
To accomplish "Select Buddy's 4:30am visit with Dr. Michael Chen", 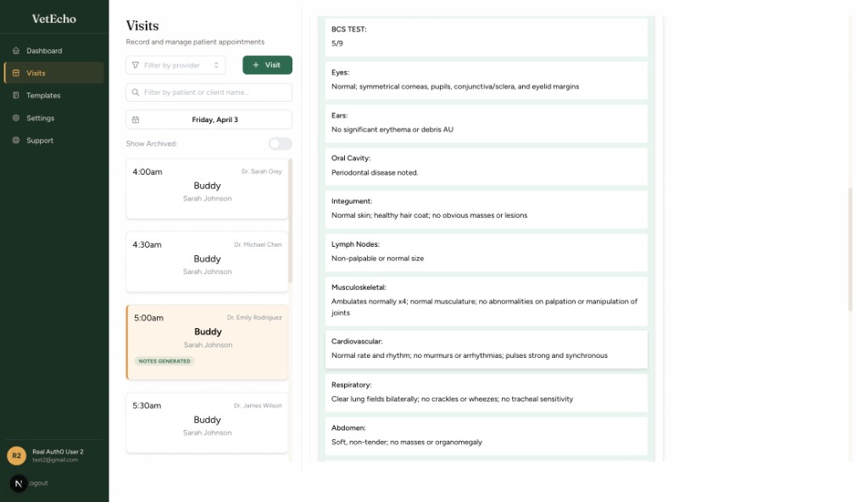I will [209, 261].
